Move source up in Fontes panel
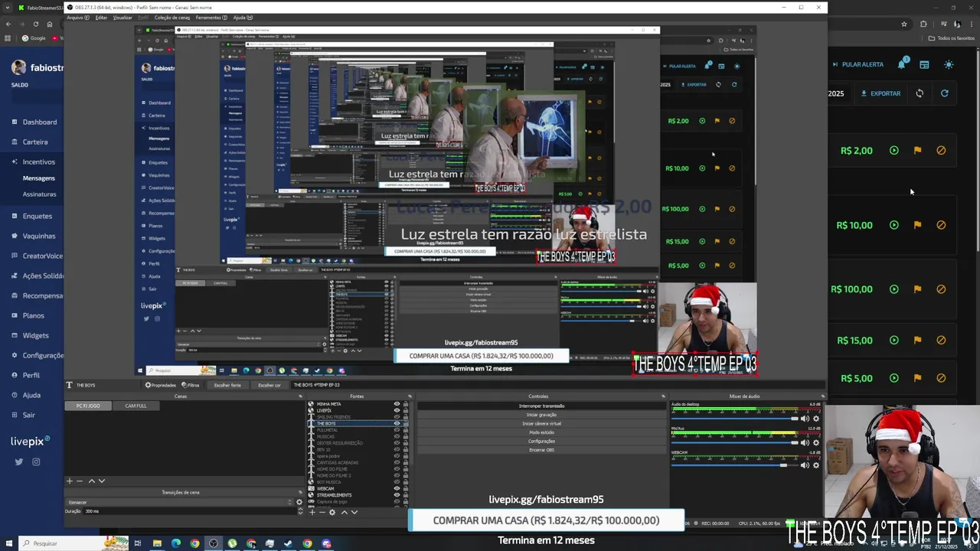 pos(344,512)
